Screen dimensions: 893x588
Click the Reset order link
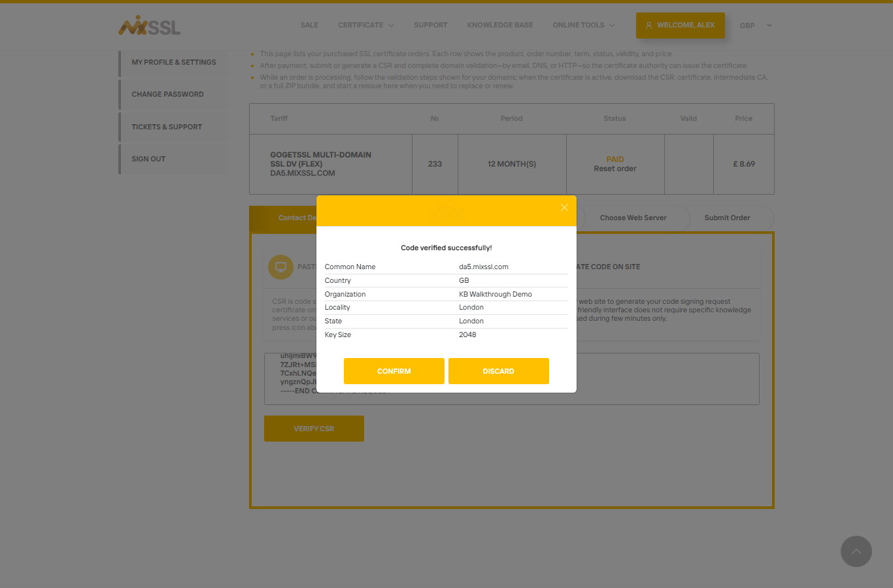pyautogui.click(x=615, y=169)
